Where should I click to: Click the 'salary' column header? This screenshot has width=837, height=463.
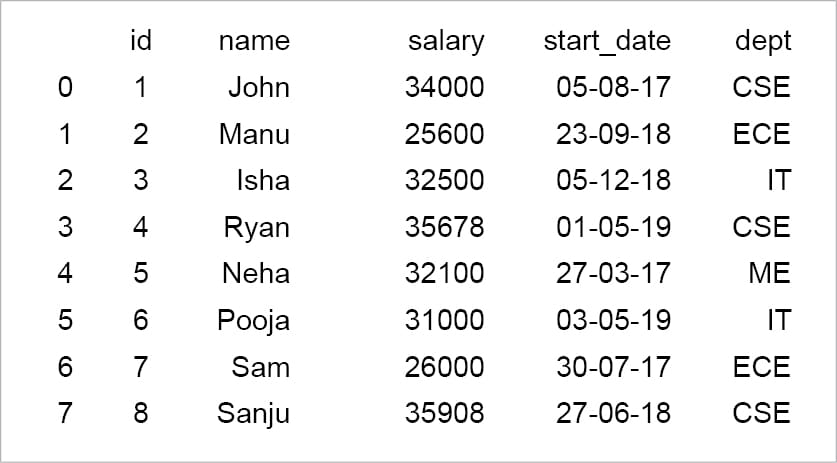[445, 41]
